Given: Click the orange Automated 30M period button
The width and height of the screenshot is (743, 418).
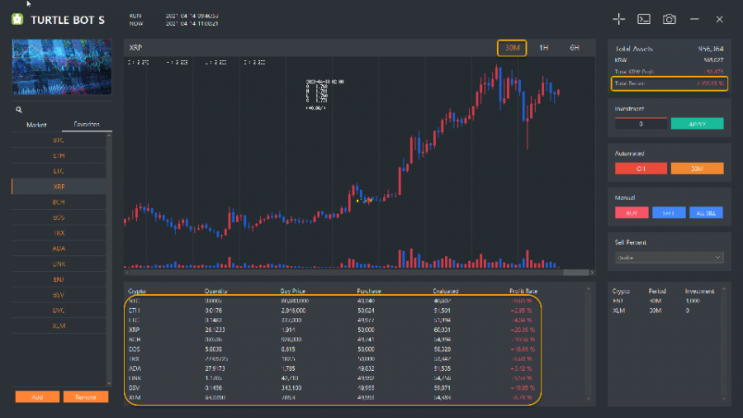Looking at the screenshot, I should pyautogui.click(x=697, y=168).
